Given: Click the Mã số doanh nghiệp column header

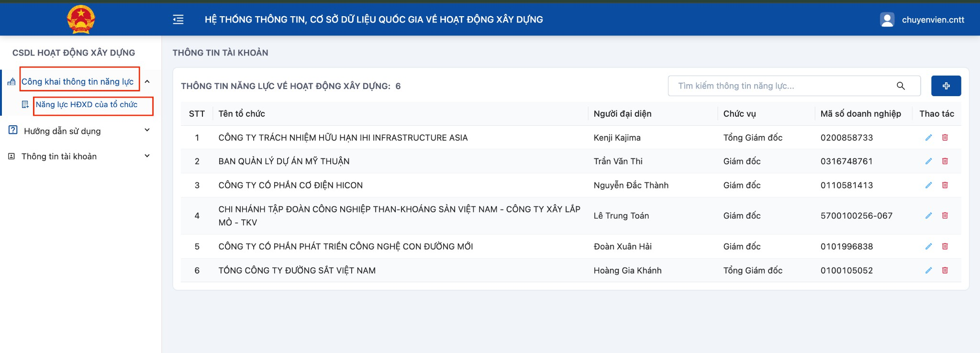Looking at the screenshot, I should [861, 114].
